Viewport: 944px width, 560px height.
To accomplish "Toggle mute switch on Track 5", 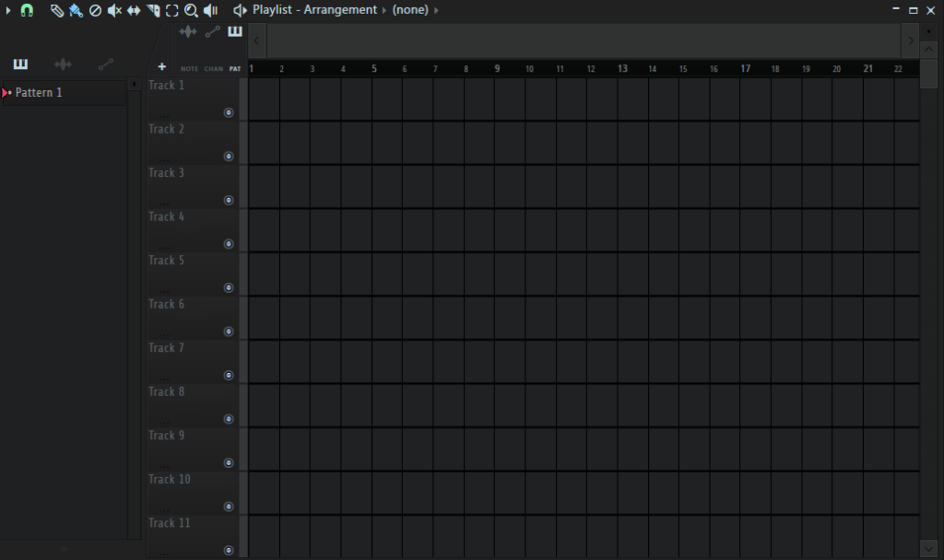I will (x=229, y=287).
